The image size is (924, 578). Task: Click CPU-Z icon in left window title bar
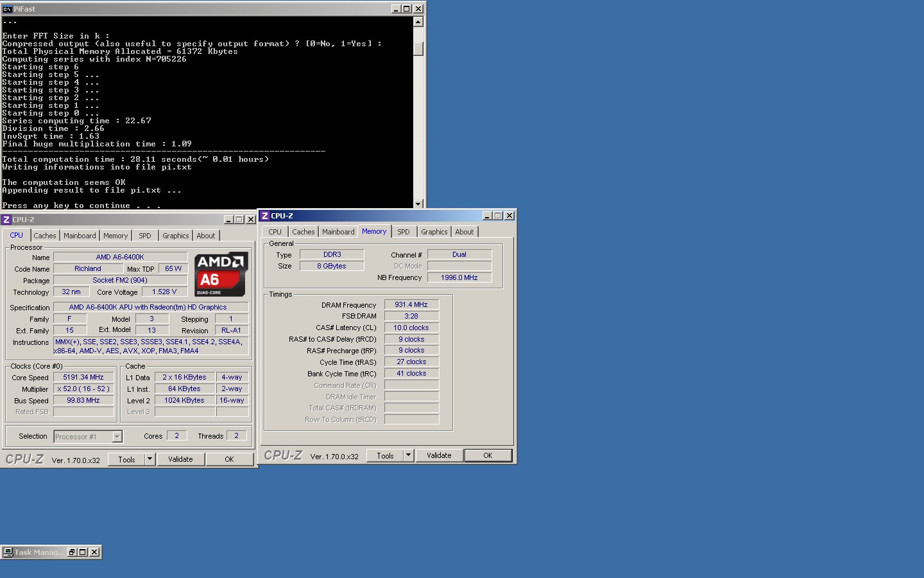6,220
